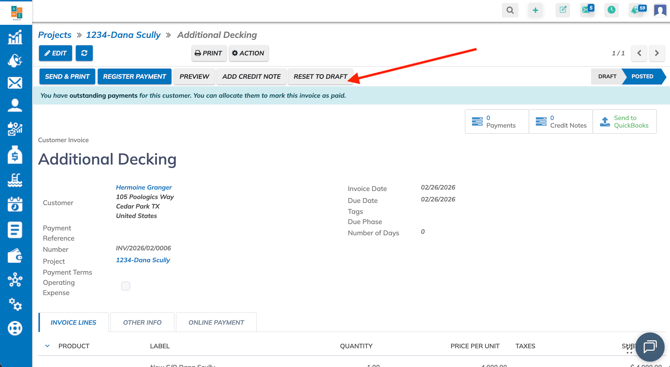Click the invoice number INV/2026/02/0006
670x367 pixels.
144,248
